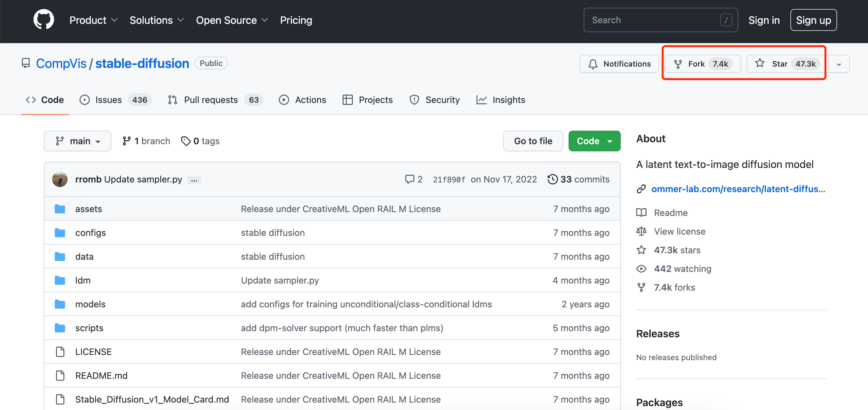868x410 pixels.
Task: Open the scripts folder
Action: click(x=89, y=328)
